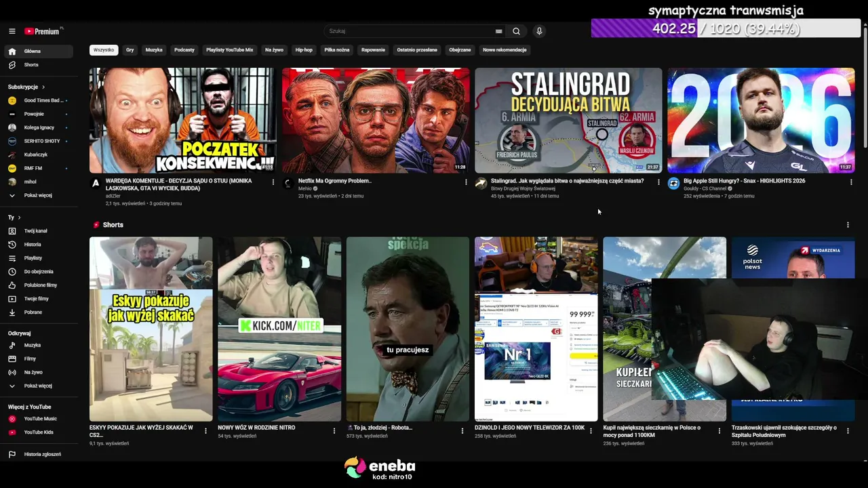Select the Rapowanie filter chip
Screen dimensions: 868x488
click(x=373, y=50)
